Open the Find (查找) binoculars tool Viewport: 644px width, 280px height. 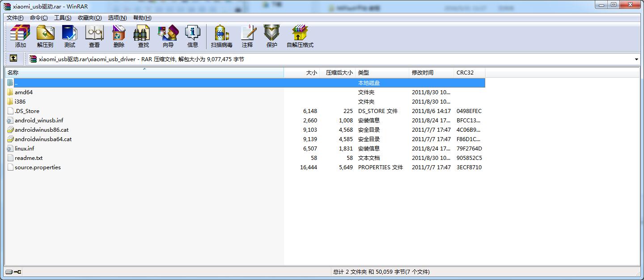144,36
